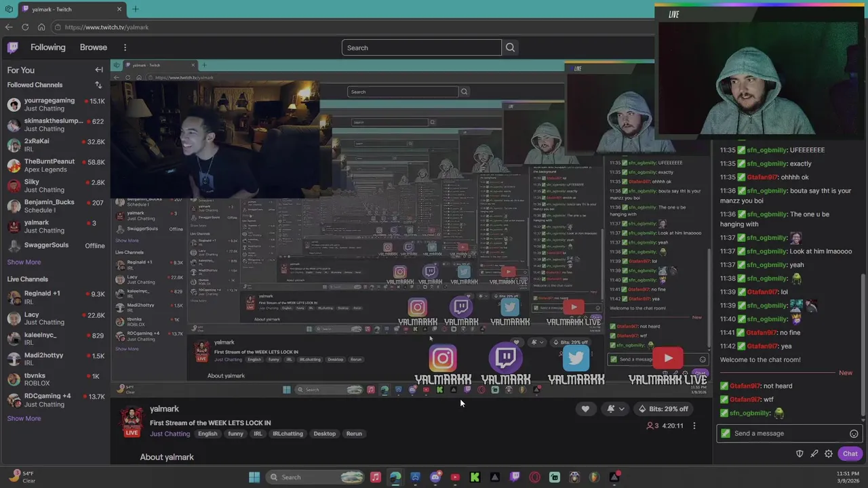The height and width of the screenshot is (488, 868).
Task: Click the browser back arrow
Action: pyautogui.click(x=9, y=27)
